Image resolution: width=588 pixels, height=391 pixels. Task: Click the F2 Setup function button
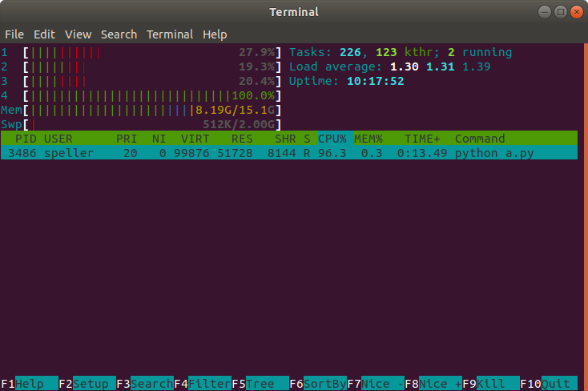87,384
